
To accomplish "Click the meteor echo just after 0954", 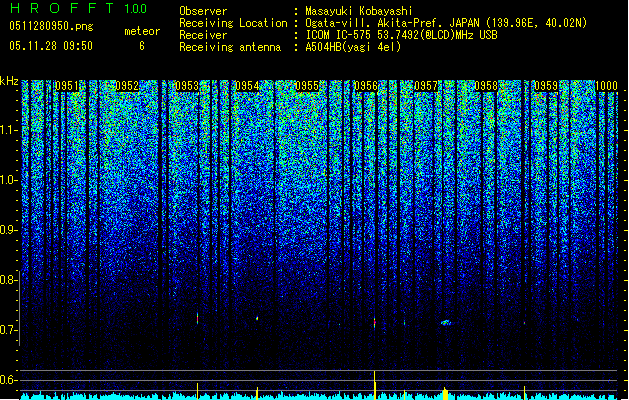I will pos(257,319).
